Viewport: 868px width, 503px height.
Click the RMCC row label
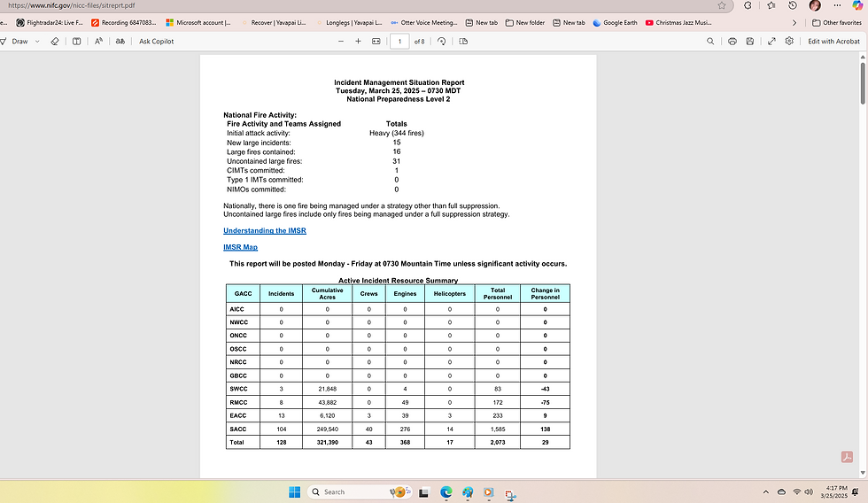tap(238, 402)
